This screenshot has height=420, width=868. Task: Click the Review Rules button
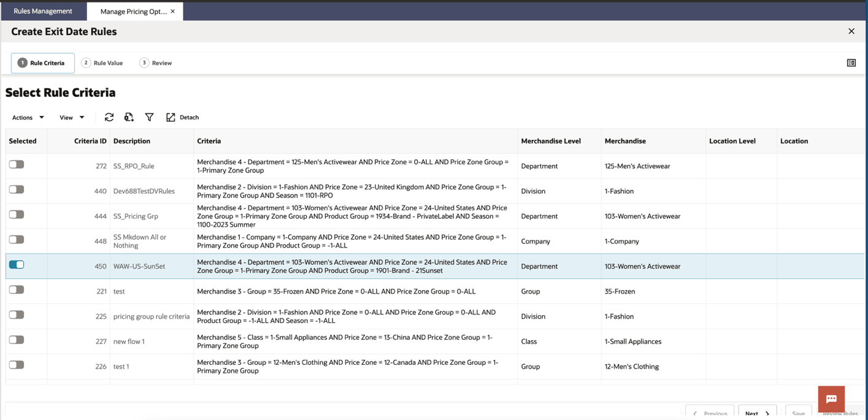pos(840,414)
